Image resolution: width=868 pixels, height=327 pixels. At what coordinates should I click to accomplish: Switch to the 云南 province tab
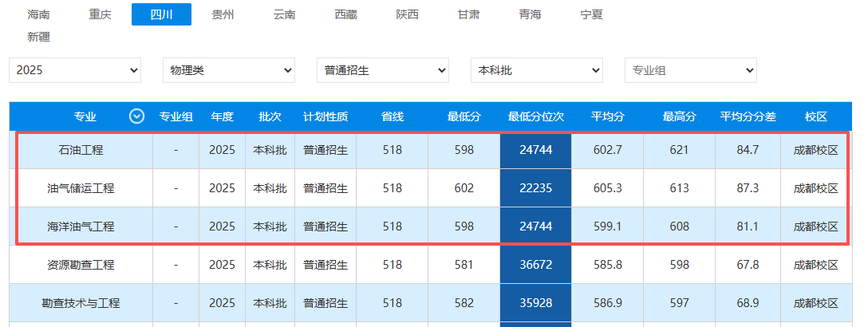284,14
